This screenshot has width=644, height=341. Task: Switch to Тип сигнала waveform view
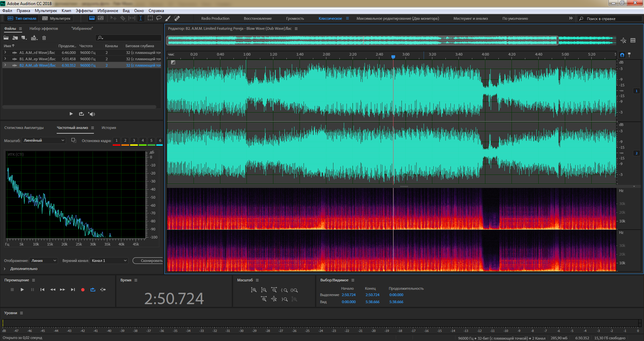coord(22,18)
